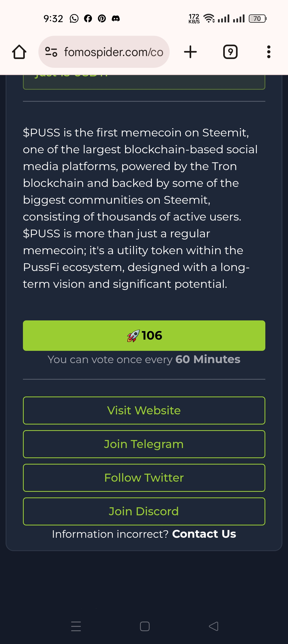This screenshot has width=288, height=644.
Task: Tap the Discord notification icon
Action: click(x=116, y=18)
